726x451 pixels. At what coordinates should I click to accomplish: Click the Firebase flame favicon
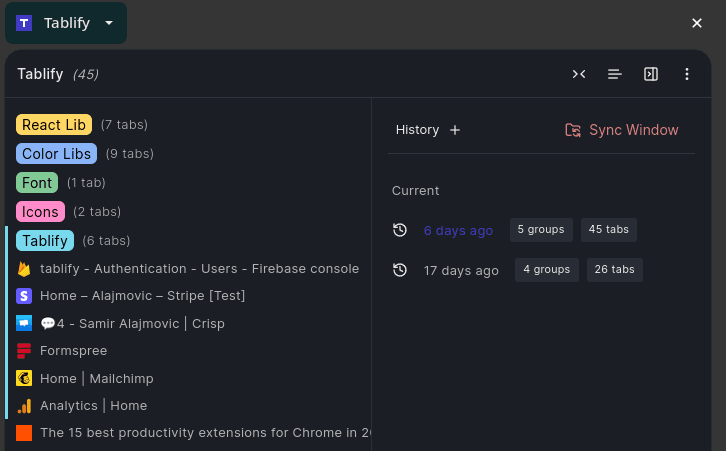pos(24,269)
